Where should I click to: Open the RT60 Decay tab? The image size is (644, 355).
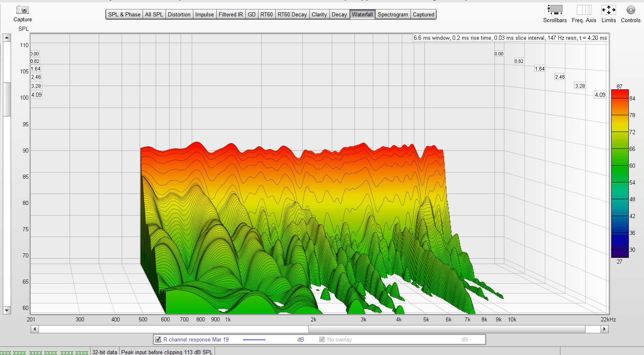tap(292, 14)
